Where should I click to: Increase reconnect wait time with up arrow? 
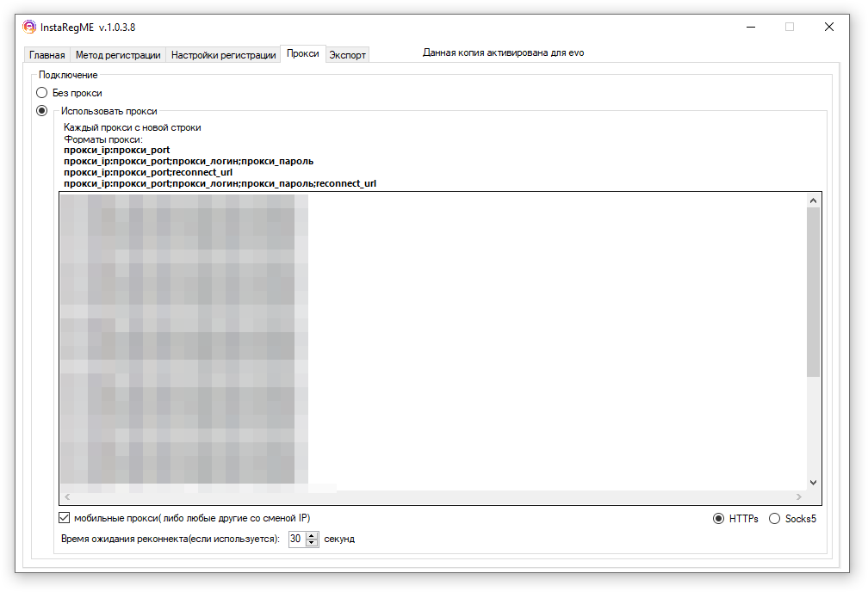click(313, 535)
